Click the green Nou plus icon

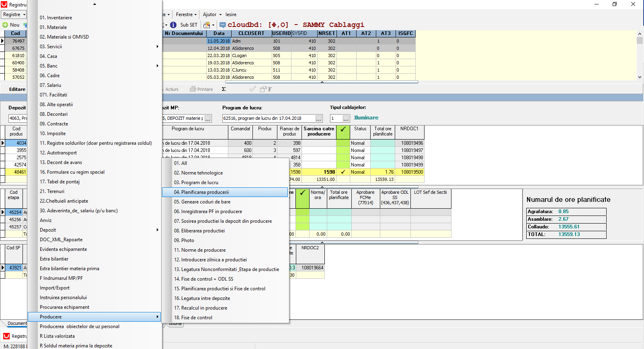(5, 25)
